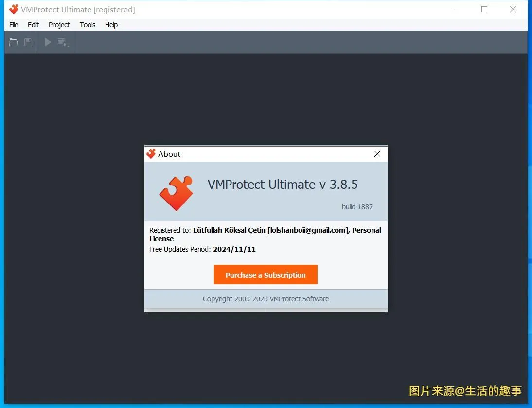Click the puzzle icon on the About dialog header

(x=152, y=153)
